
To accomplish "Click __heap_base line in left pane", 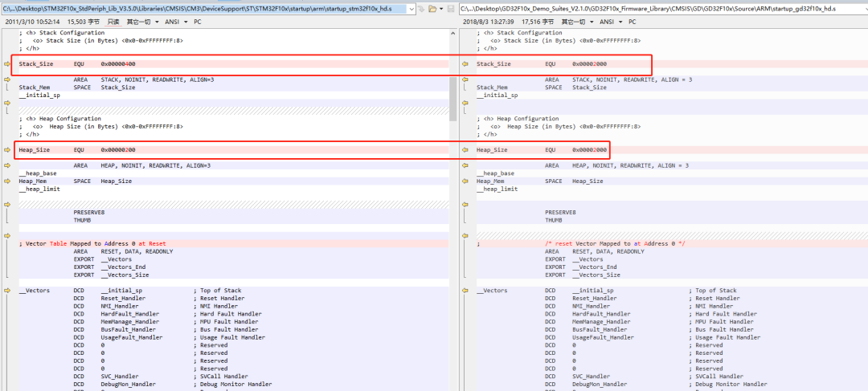I will tap(38, 173).
